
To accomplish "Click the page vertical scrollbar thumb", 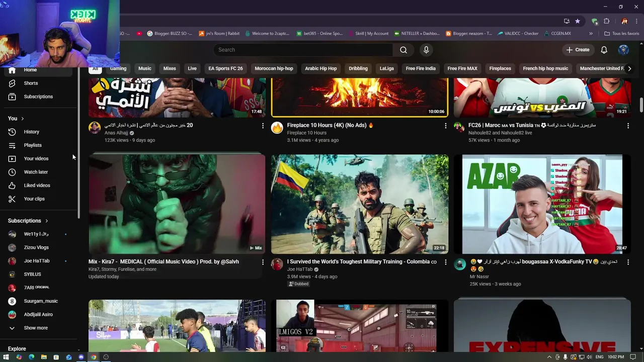I will point(641,106).
